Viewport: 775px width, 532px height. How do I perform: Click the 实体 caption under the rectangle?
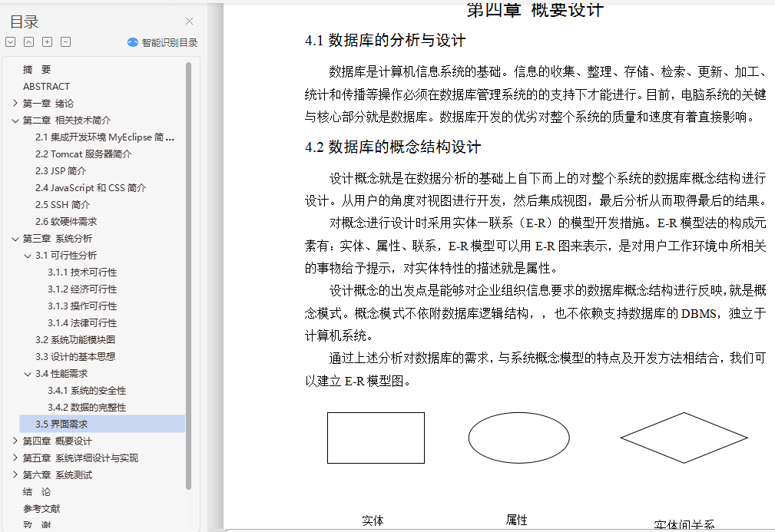tap(373, 520)
